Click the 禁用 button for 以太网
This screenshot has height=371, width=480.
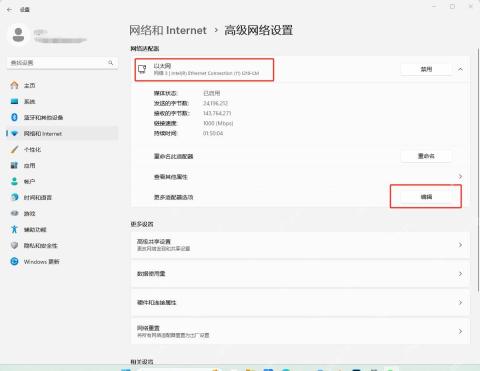pyautogui.click(x=426, y=69)
